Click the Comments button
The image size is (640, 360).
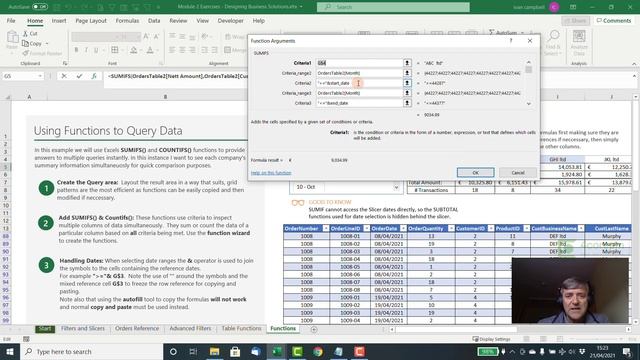613,20
